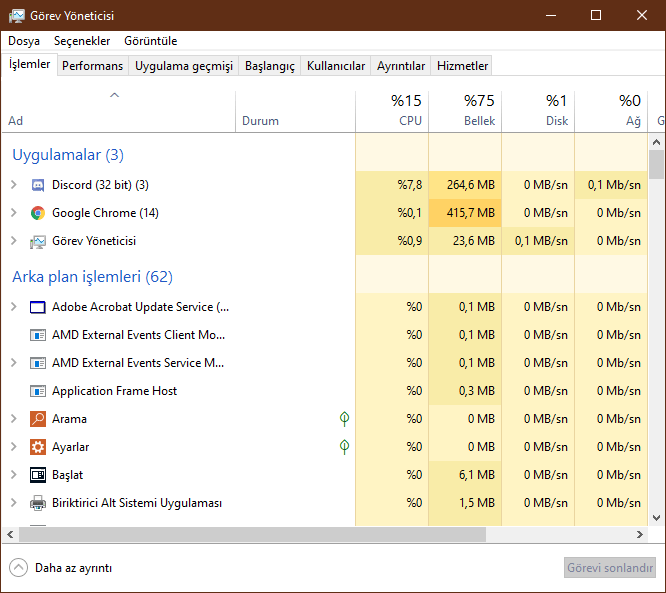Click the Arama search icon

(x=38, y=419)
